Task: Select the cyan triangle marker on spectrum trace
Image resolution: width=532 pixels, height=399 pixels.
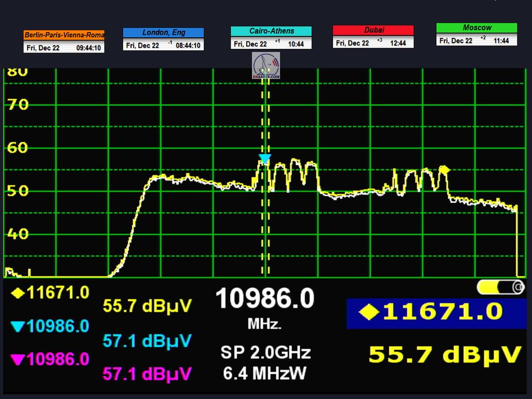Action: pos(265,159)
